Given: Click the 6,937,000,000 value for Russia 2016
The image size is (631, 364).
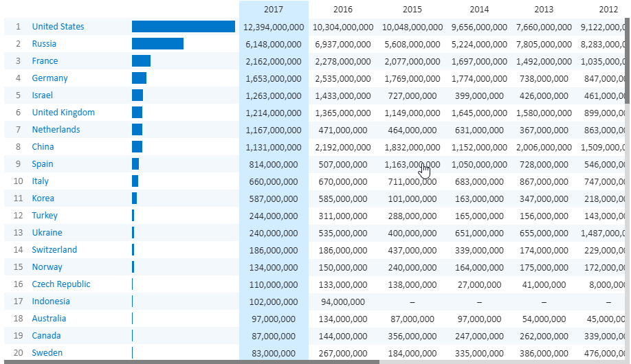Looking at the screenshot, I should [x=343, y=44].
